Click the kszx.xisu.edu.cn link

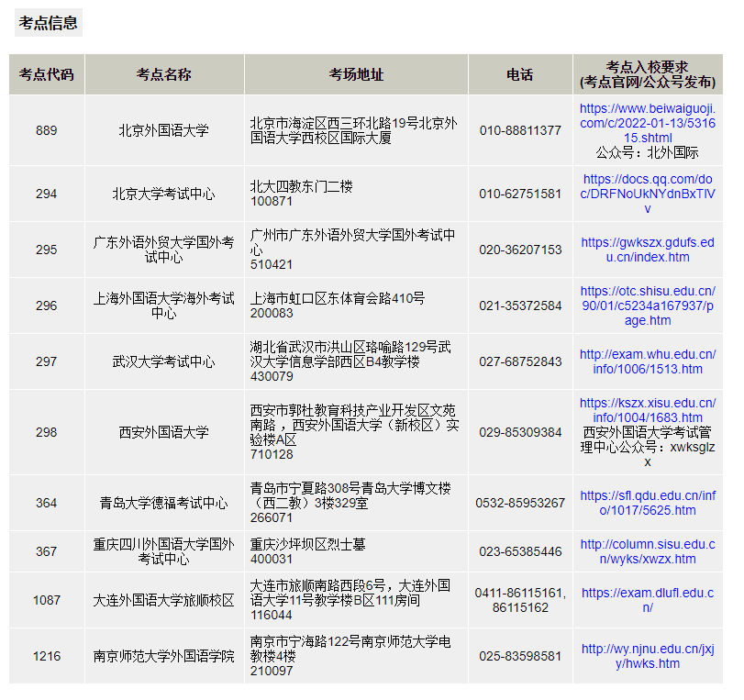click(648, 410)
